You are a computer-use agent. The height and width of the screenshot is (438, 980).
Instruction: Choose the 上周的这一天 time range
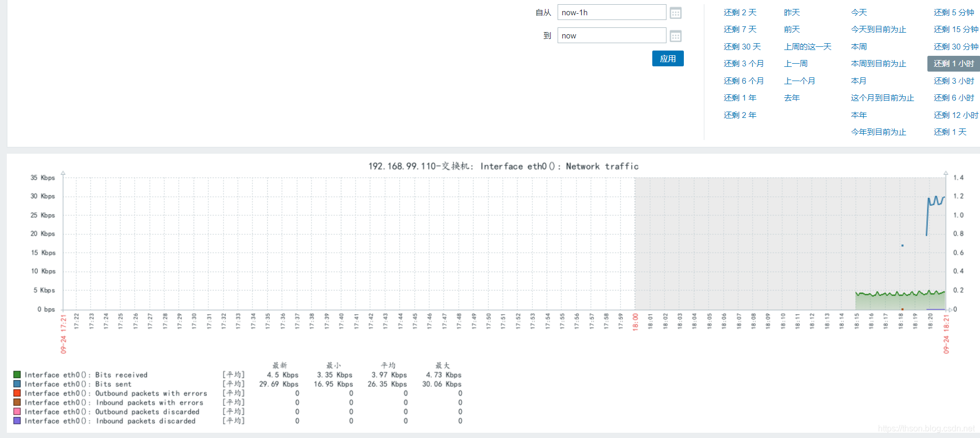pyautogui.click(x=807, y=46)
